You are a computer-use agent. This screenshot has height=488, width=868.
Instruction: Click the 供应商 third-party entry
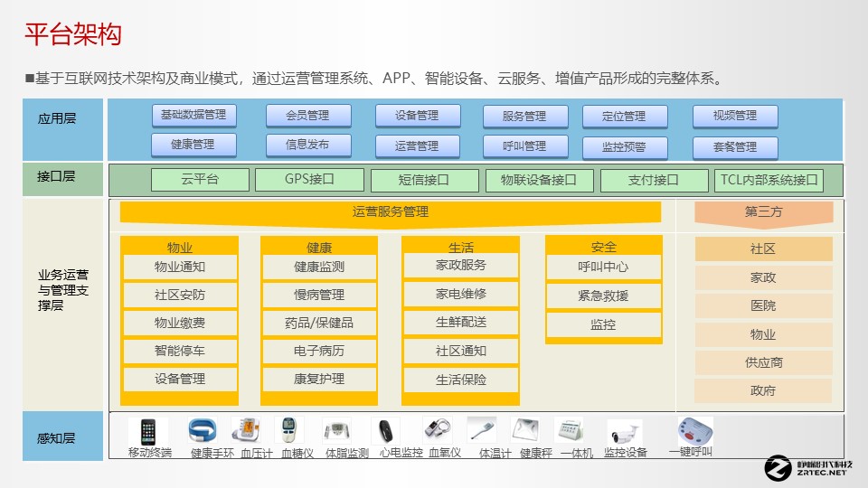[763, 362]
